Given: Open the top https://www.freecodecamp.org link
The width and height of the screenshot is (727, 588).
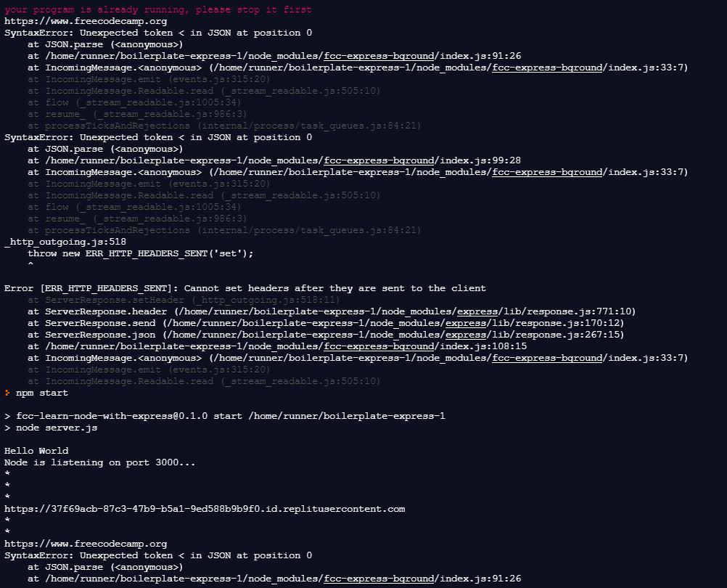Looking at the screenshot, I should pyautogui.click(x=86, y=21).
